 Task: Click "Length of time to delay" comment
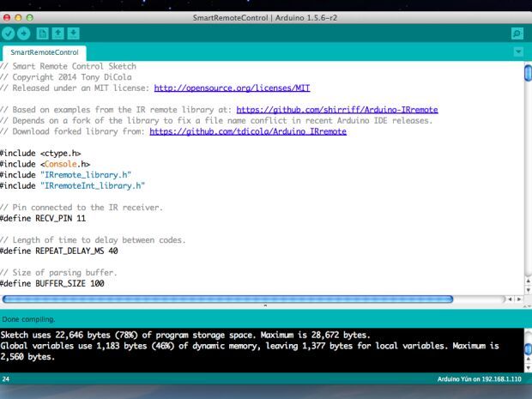(93, 240)
